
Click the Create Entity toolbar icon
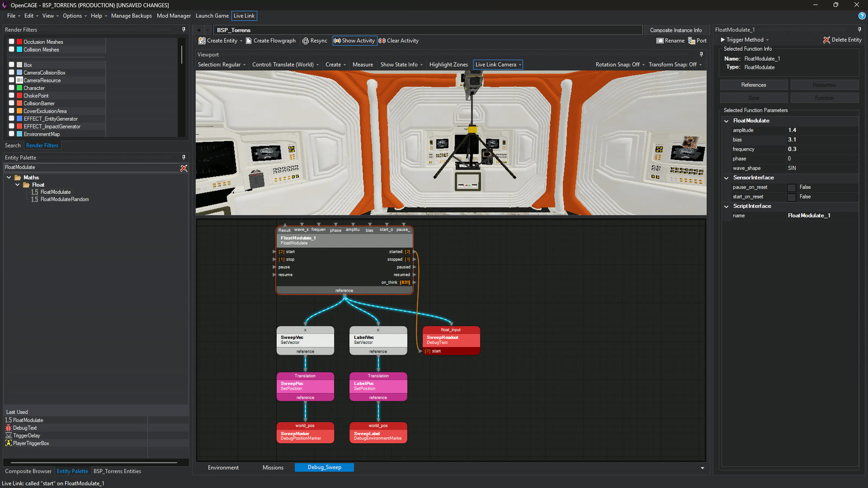[202, 41]
